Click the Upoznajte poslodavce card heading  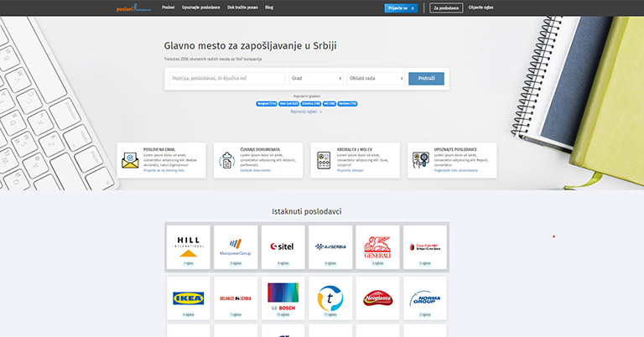455,150
